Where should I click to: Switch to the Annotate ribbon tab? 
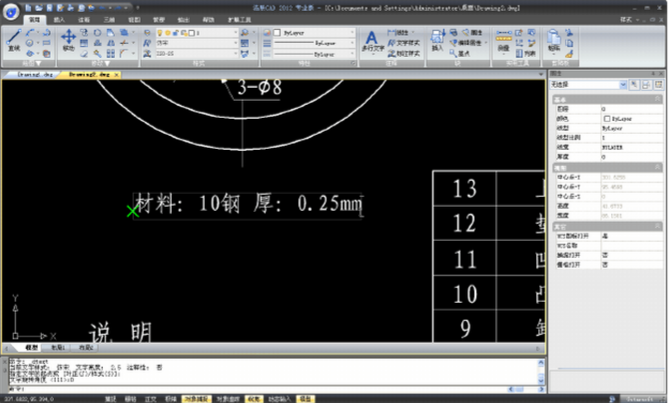pos(84,20)
